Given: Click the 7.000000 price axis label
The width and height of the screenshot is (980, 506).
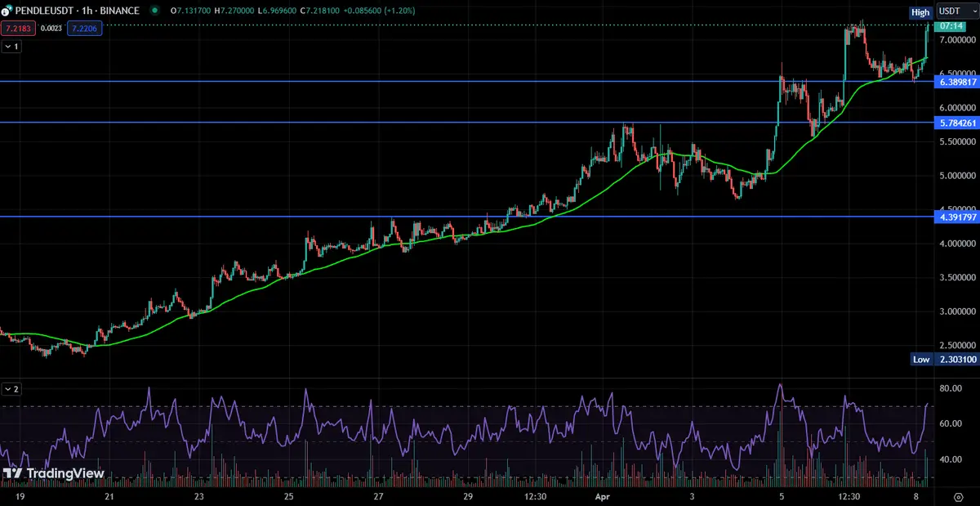Looking at the screenshot, I should point(957,39).
